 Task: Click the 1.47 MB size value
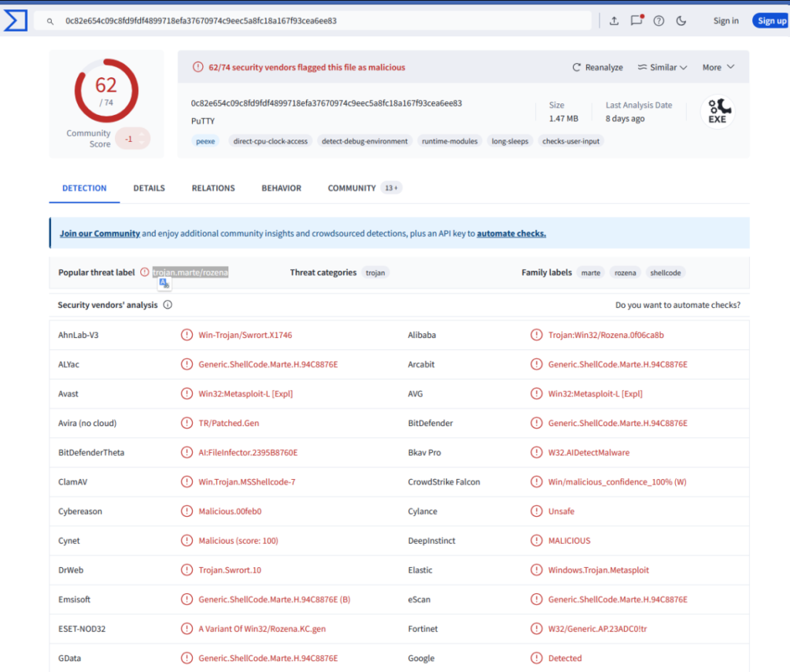click(x=564, y=118)
